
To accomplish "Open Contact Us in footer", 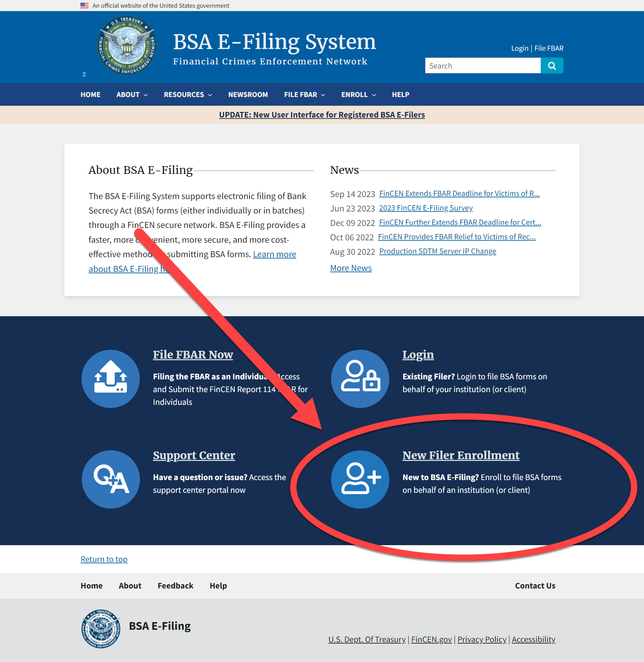I will [x=535, y=585].
